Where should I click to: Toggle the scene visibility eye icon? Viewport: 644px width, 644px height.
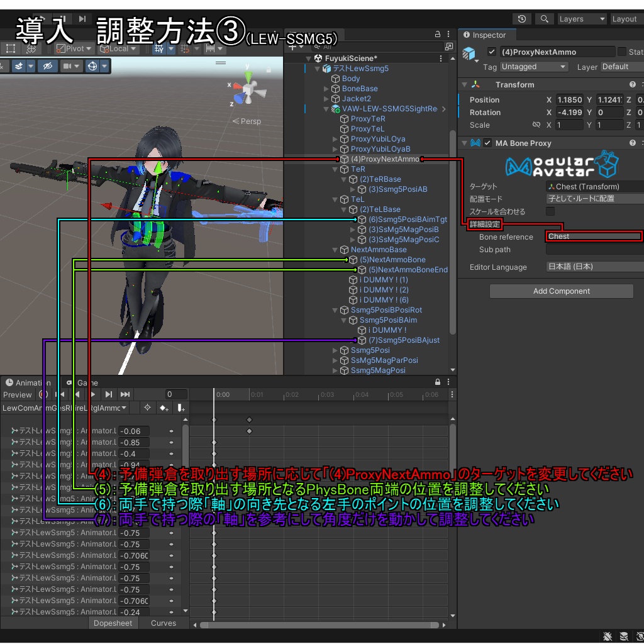coord(48,65)
